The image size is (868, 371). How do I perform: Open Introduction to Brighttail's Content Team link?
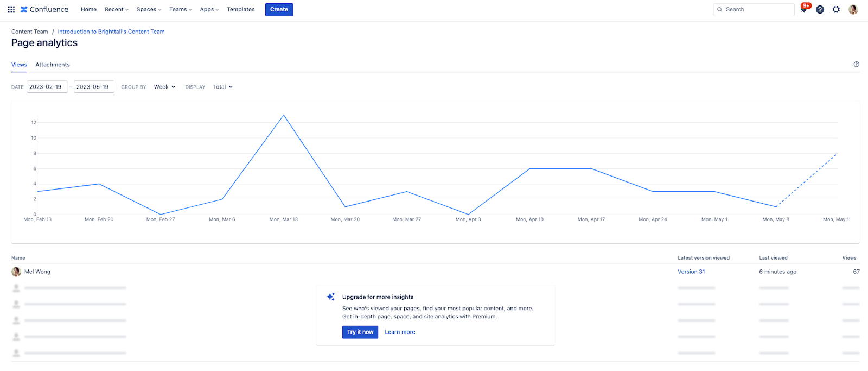pyautogui.click(x=111, y=32)
